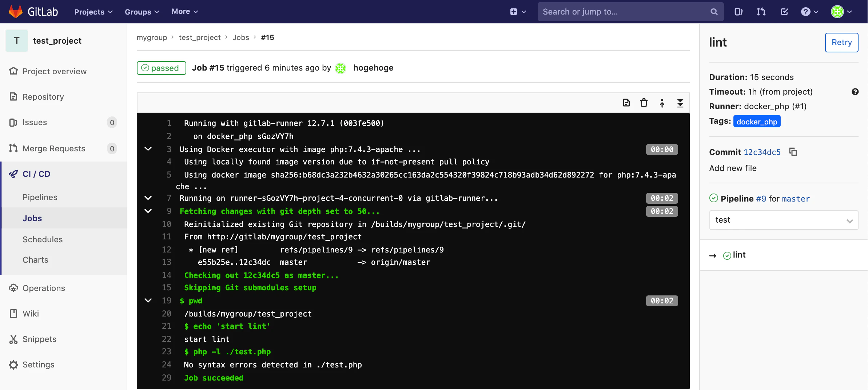The width and height of the screenshot is (868, 390).
Task: Click test_project avatar letter T
Action: coord(17,41)
